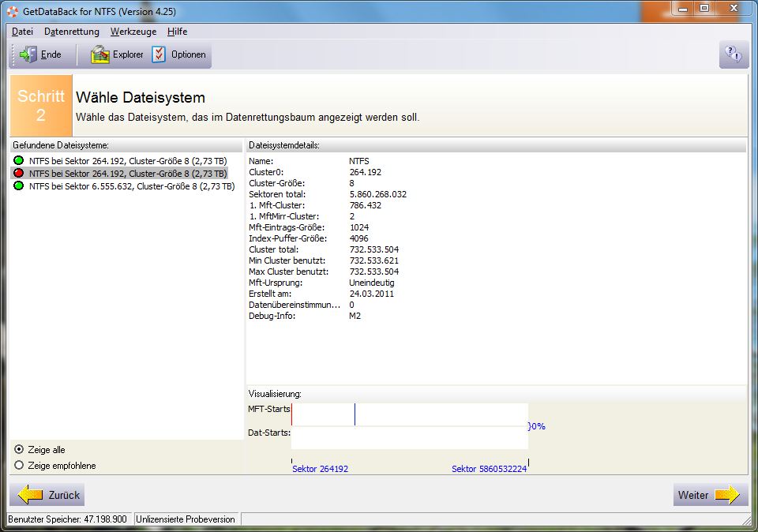The image size is (758, 532).
Task: Click the Debug-Info value M2
Action: coord(355,316)
